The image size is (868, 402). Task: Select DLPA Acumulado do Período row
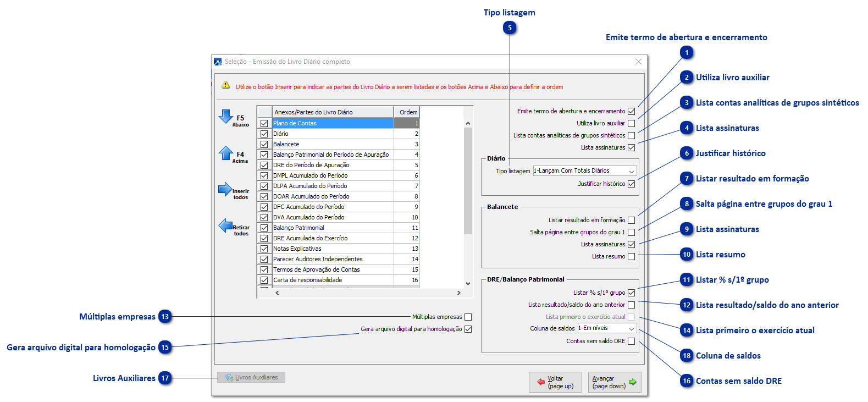coord(338,186)
